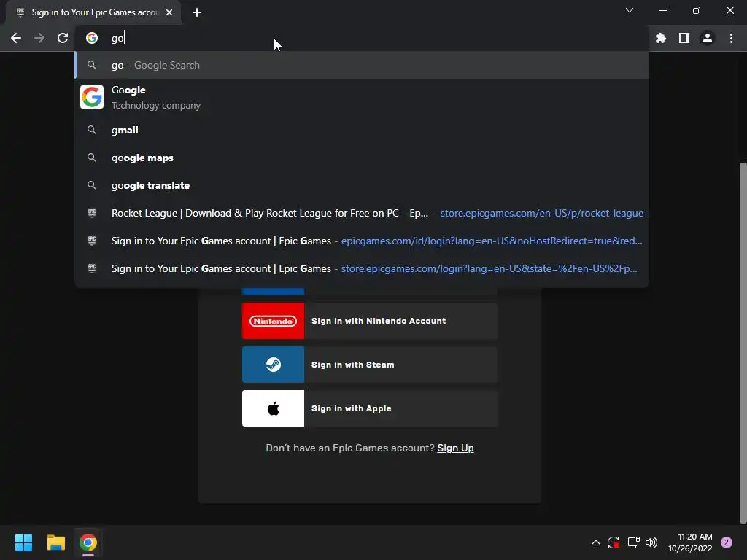Viewport: 747px width, 560px height.
Task: Select the google maps suggestion
Action: pos(362,157)
